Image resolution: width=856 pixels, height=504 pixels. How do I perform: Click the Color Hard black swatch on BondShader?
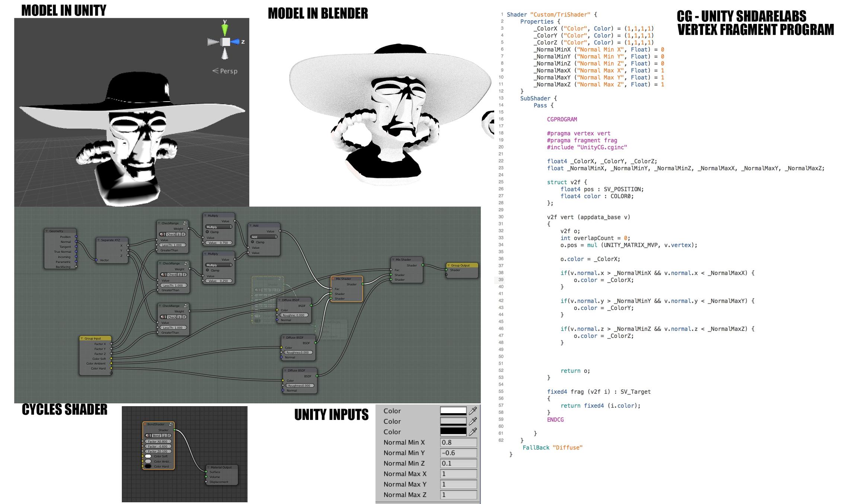[148, 466]
